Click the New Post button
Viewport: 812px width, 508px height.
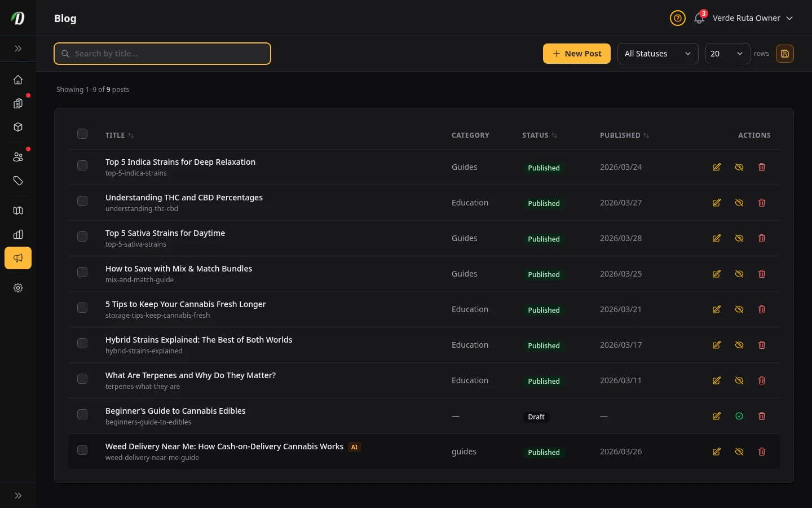point(576,54)
